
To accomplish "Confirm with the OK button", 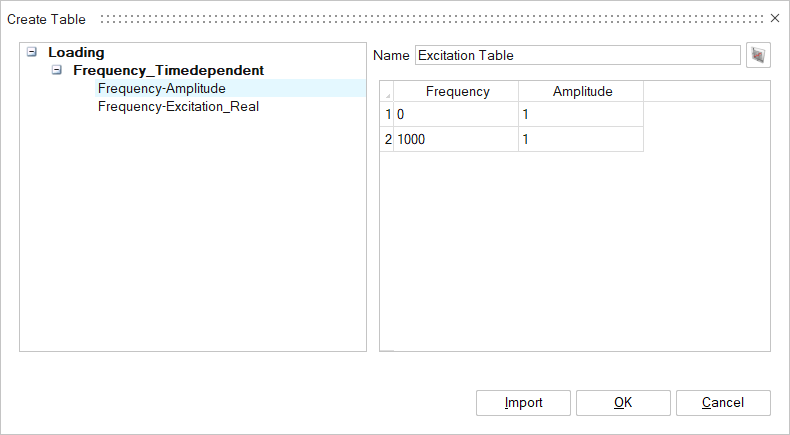I will pyautogui.click(x=622, y=403).
